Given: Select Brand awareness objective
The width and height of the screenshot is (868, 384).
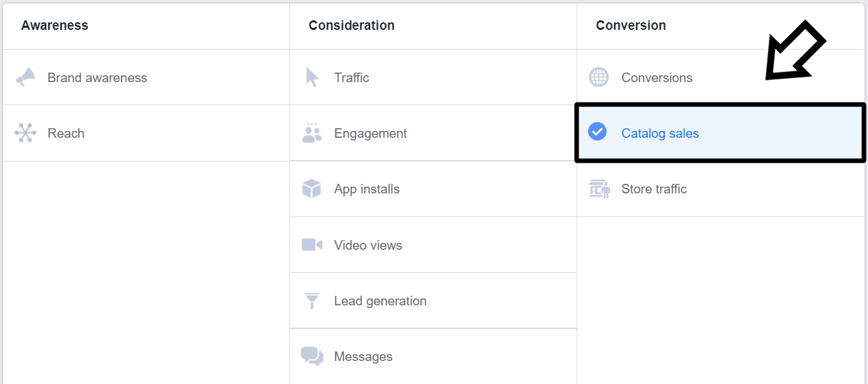Looking at the screenshot, I should tap(97, 78).
